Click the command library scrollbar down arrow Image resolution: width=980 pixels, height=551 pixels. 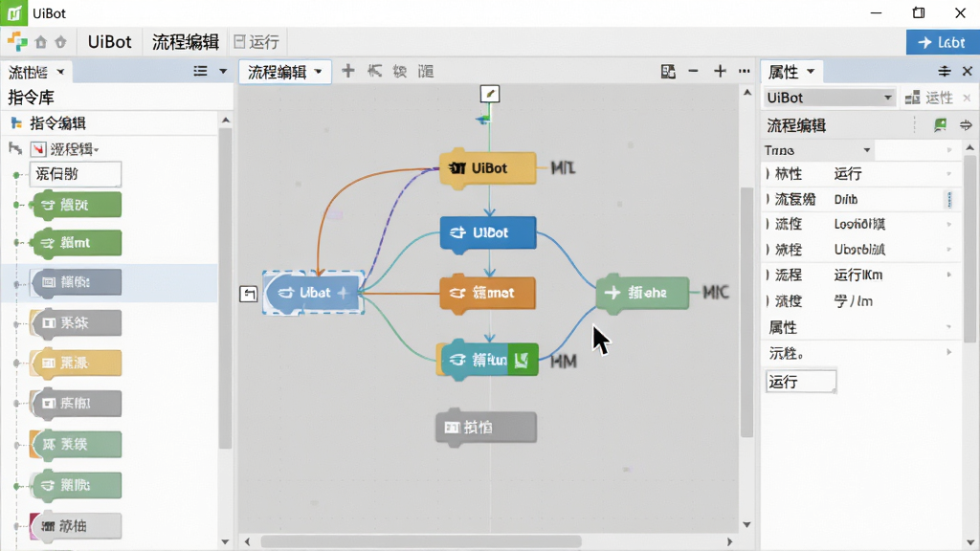[225, 542]
